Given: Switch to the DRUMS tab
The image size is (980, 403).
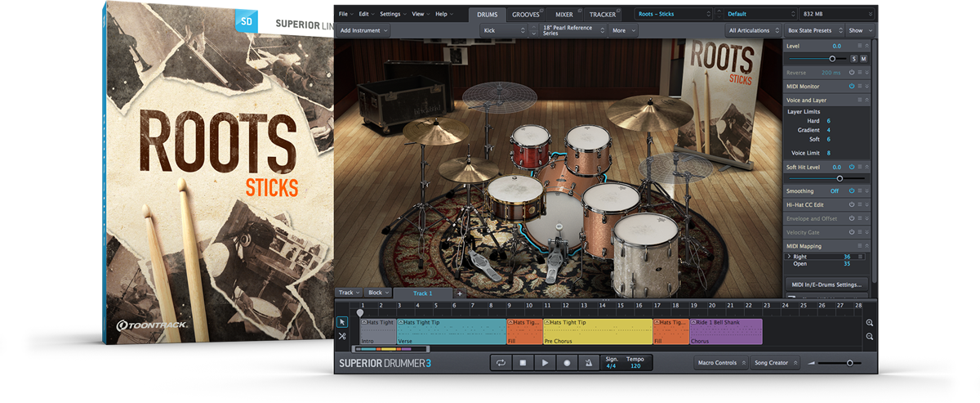Looking at the screenshot, I should 487,15.
